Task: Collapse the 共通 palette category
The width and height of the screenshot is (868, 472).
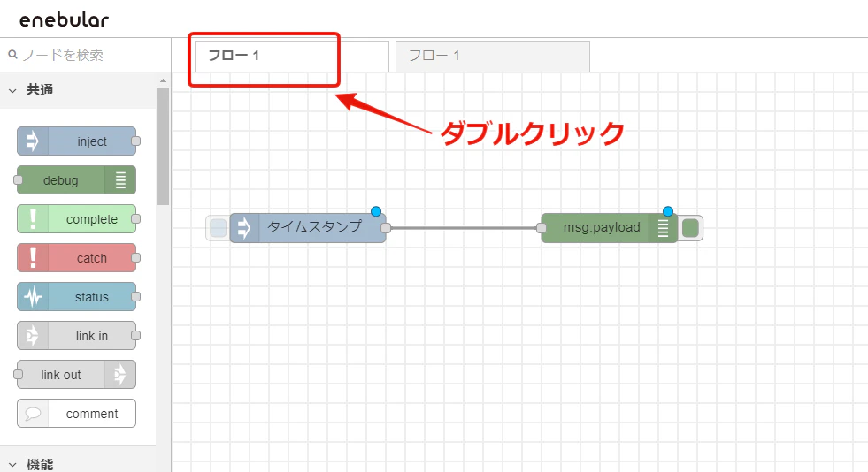Action: coord(78,90)
